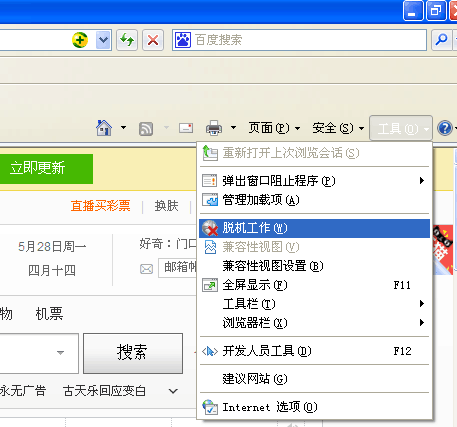Select 脱机工作(W) menu item
Image resolution: width=457 pixels, height=427 pixels.
pos(314,228)
